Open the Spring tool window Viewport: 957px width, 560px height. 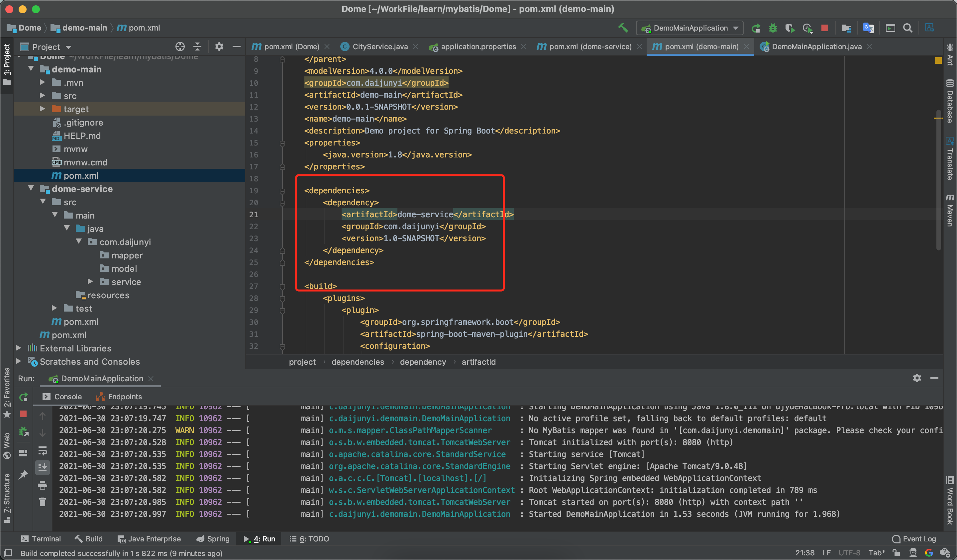[x=213, y=539]
